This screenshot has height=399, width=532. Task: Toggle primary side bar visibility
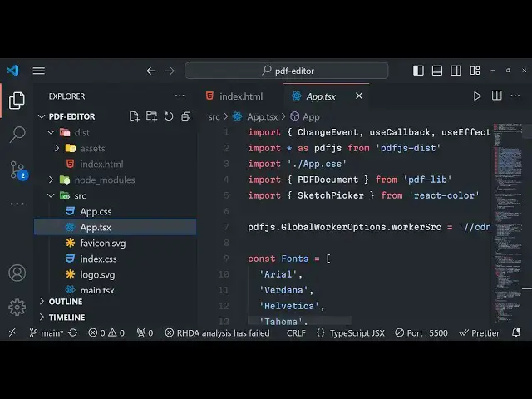click(x=418, y=71)
